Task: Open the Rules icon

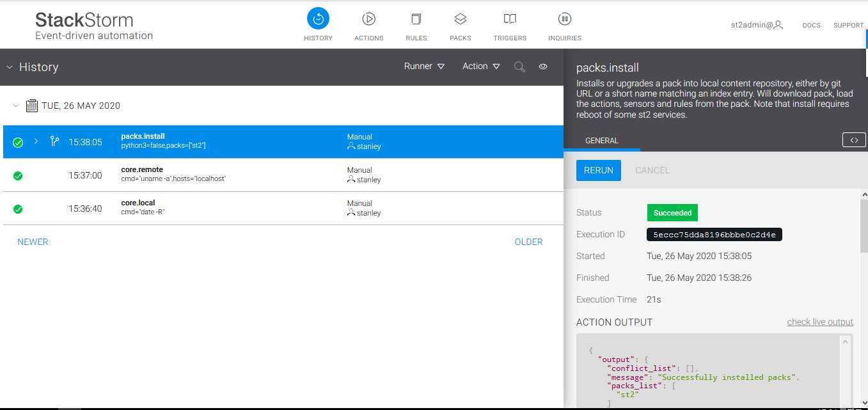Action: tap(416, 19)
